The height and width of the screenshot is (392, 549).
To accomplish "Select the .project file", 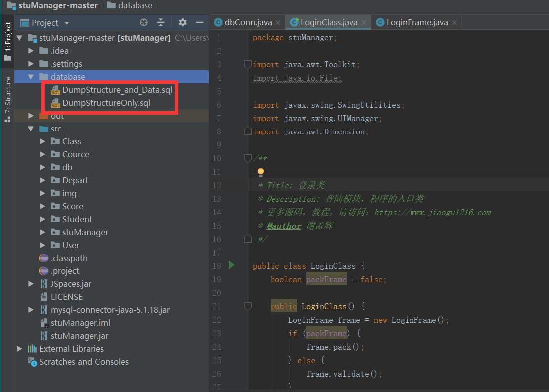I will 65,271.
